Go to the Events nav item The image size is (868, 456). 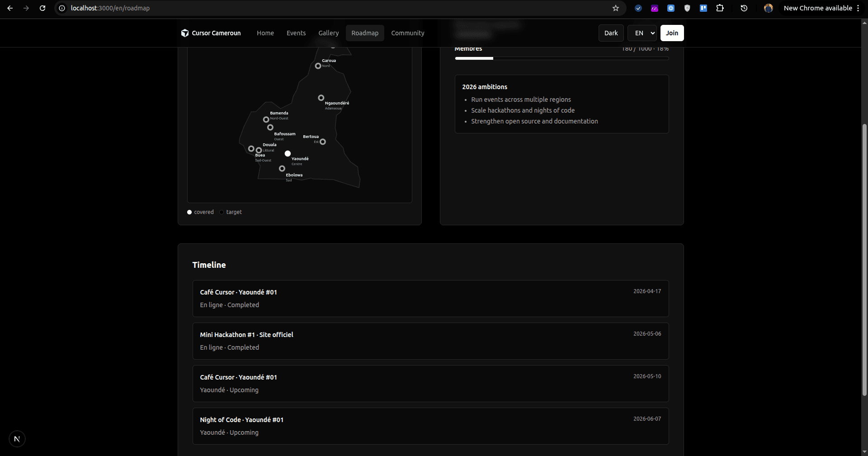[x=296, y=33]
